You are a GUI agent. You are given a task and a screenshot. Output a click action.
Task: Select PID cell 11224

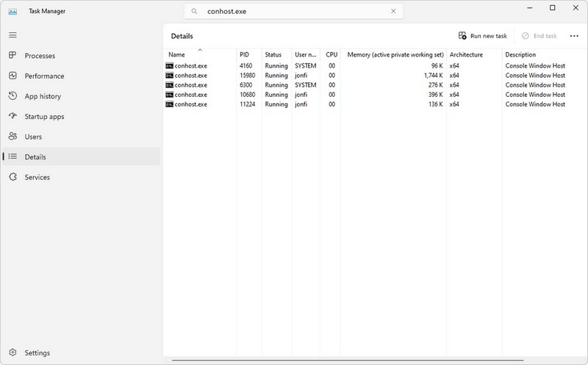coord(247,104)
